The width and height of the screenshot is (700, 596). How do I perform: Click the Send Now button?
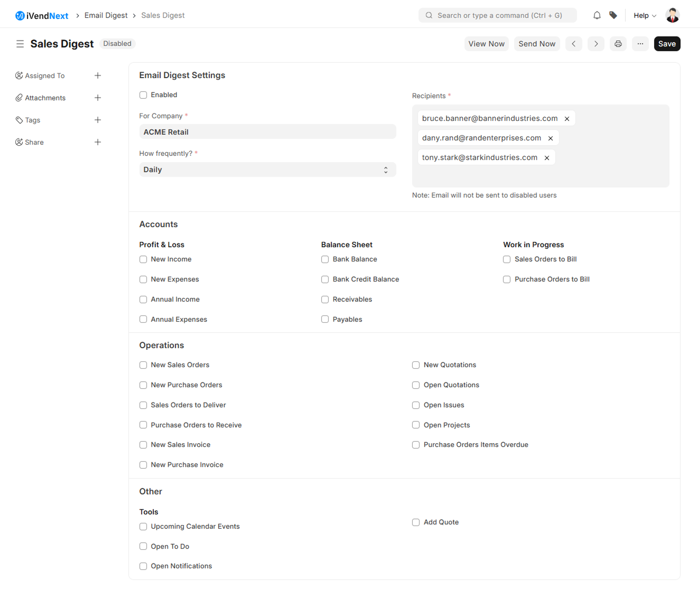click(537, 44)
